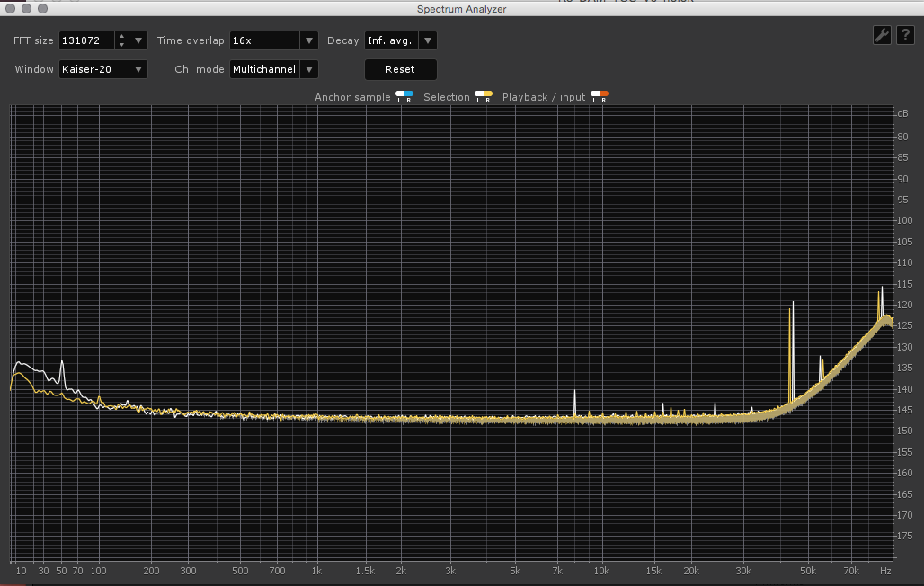924x586 pixels.
Task: Click the -100 dB axis label
Action: tap(904, 220)
